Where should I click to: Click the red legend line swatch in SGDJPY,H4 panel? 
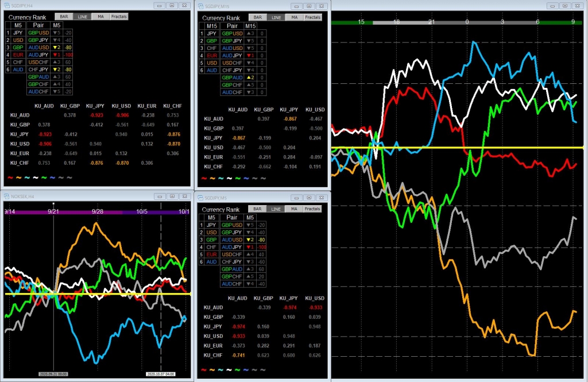pyautogui.click(x=9, y=178)
